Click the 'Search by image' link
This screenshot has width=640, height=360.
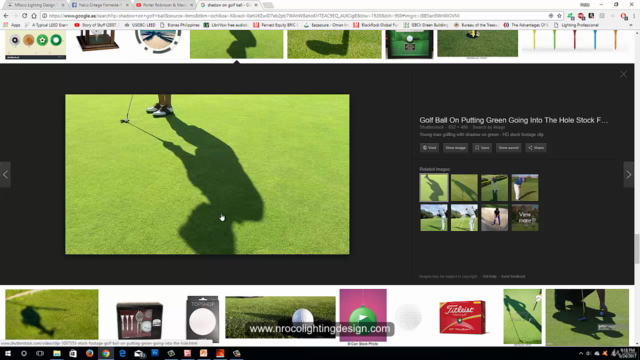(x=489, y=127)
